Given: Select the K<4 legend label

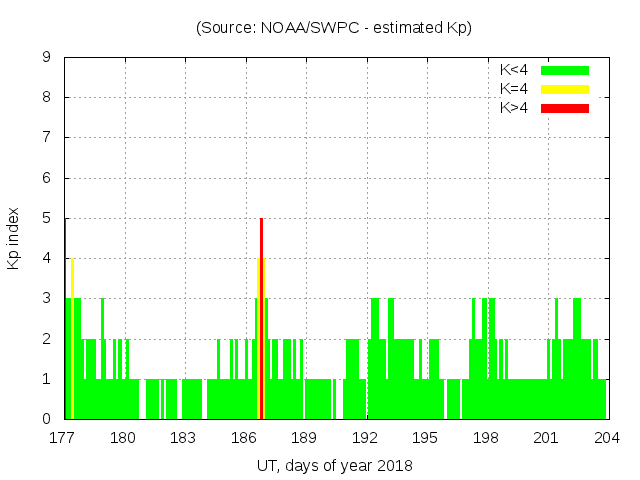Looking at the screenshot, I should click(514, 70).
